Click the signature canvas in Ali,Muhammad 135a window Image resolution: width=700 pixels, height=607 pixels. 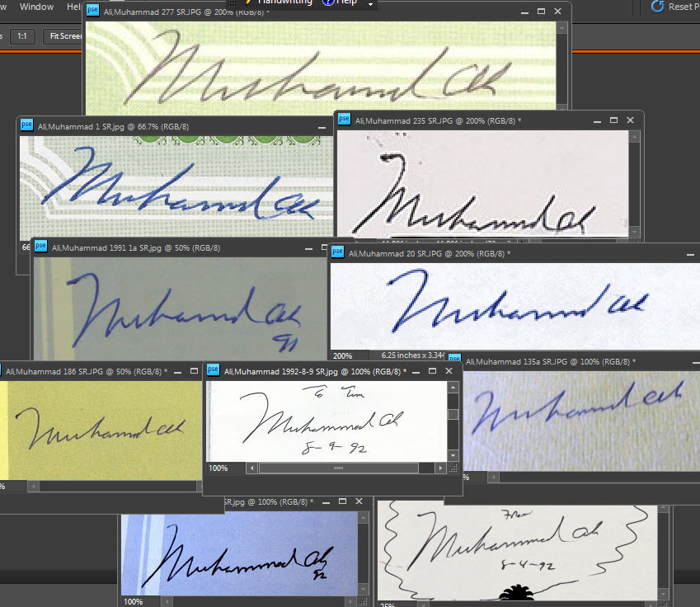coord(581,421)
